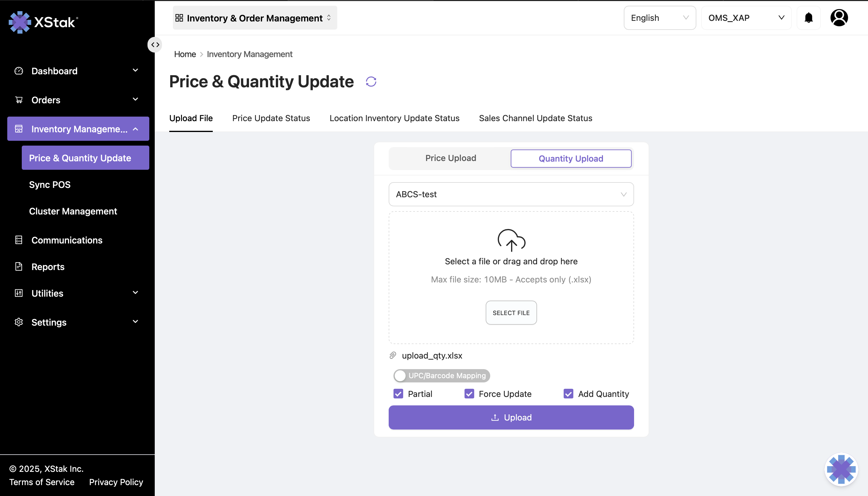Click the refresh icon beside page title

click(371, 82)
